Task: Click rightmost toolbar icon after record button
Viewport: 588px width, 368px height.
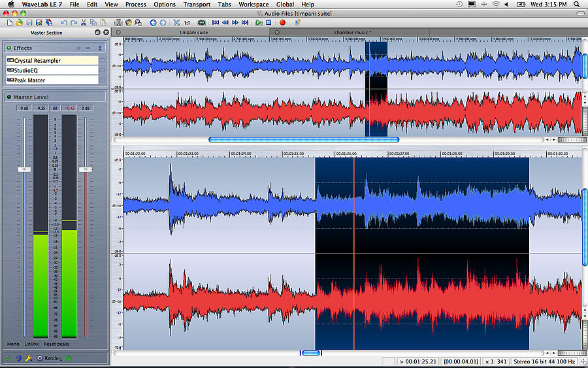Action: (297, 22)
